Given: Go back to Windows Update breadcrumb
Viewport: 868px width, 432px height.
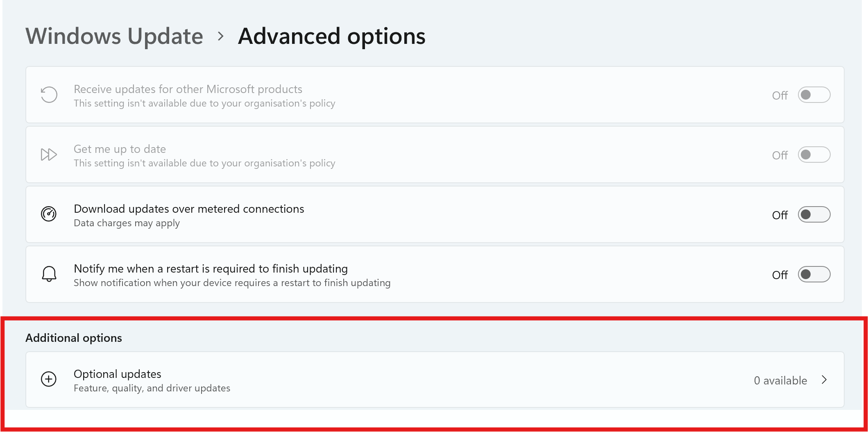Looking at the screenshot, I should 114,36.
